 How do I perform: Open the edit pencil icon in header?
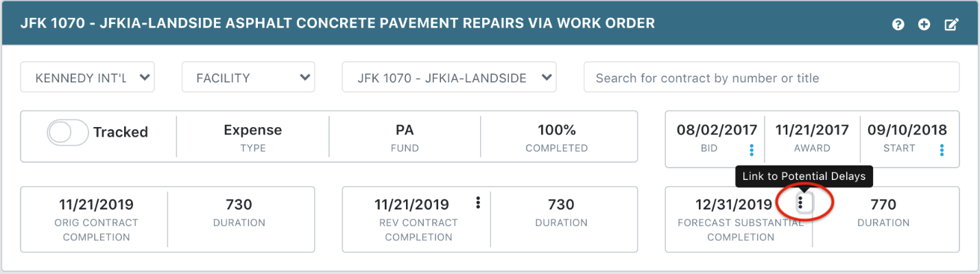tap(951, 25)
